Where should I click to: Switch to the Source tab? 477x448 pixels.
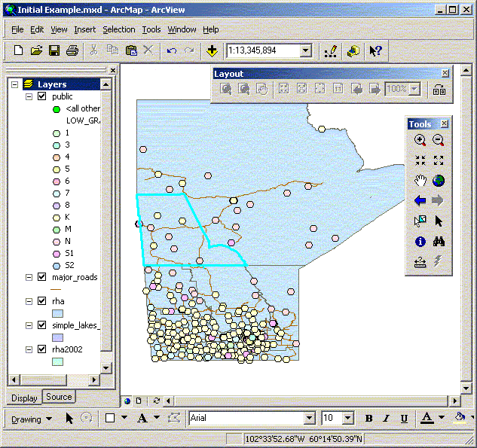point(59,397)
